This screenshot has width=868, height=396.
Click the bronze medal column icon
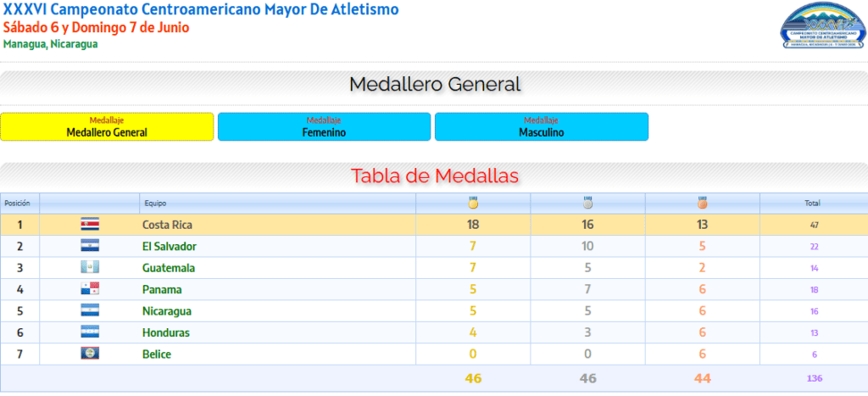click(x=703, y=203)
